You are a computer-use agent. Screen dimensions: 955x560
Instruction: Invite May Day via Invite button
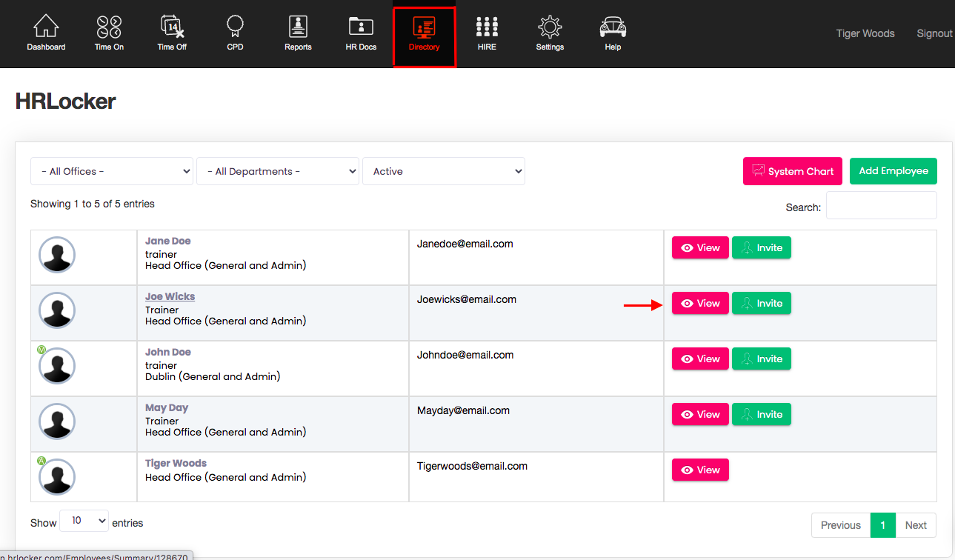pos(761,414)
